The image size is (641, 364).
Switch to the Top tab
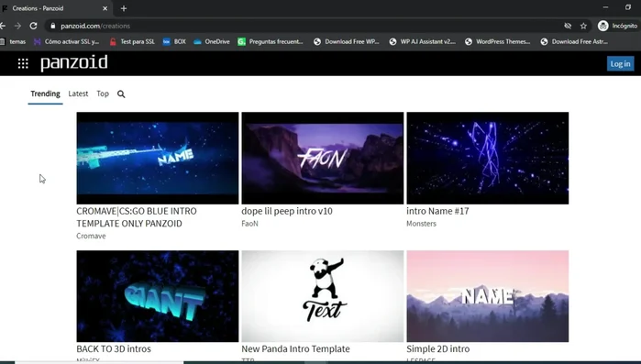(x=103, y=94)
